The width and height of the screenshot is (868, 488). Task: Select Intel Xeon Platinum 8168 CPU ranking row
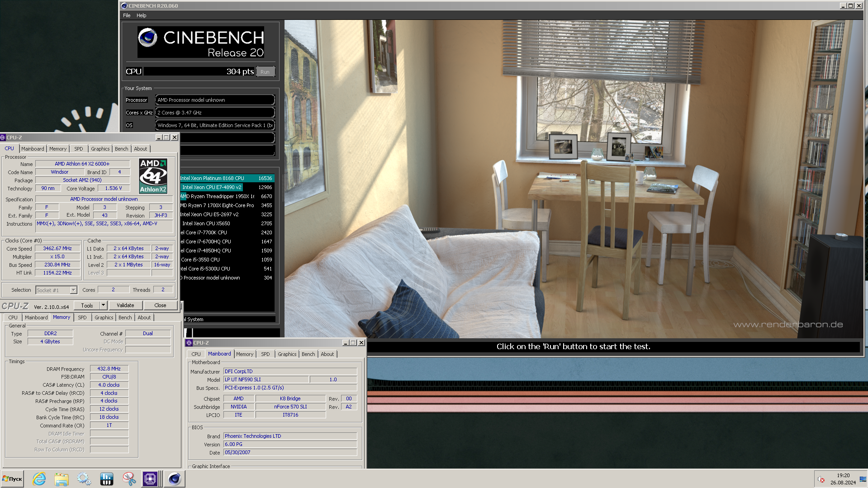click(x=227, y=178)
